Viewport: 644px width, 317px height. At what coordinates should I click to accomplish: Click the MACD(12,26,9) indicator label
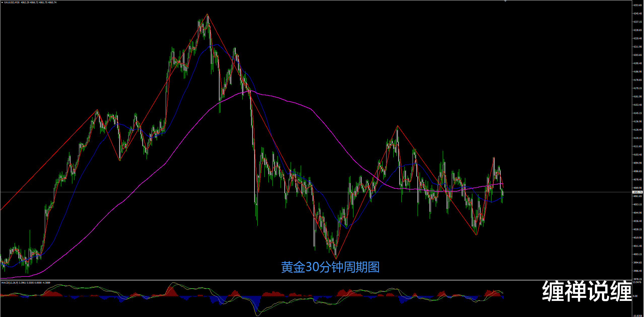coord(10,283)
